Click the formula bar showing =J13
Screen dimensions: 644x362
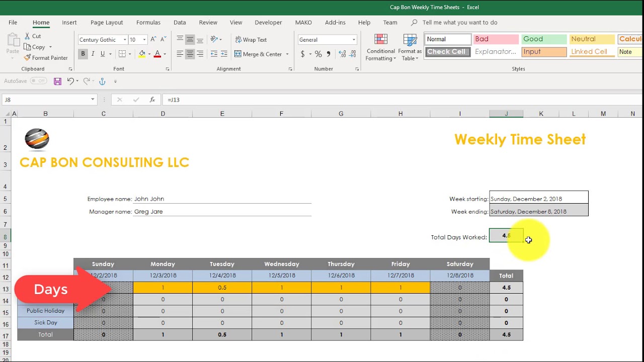[403, 100]
